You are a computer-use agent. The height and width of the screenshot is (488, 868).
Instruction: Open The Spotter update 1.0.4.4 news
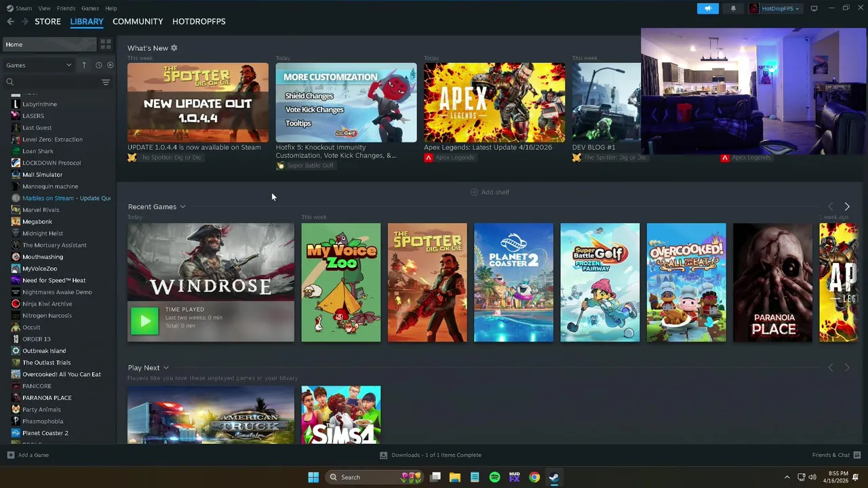pyautogui.click(x=198, y=102)
